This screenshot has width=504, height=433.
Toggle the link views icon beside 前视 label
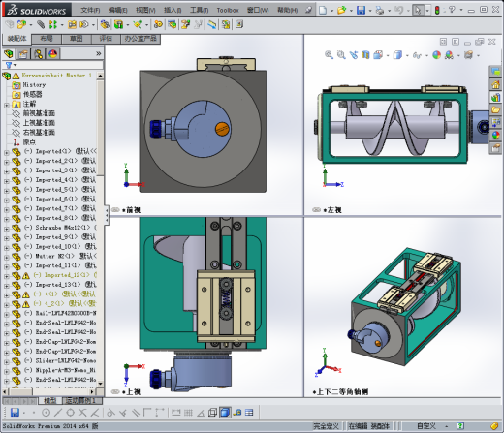pyautogui.click(x=115, y=210)
